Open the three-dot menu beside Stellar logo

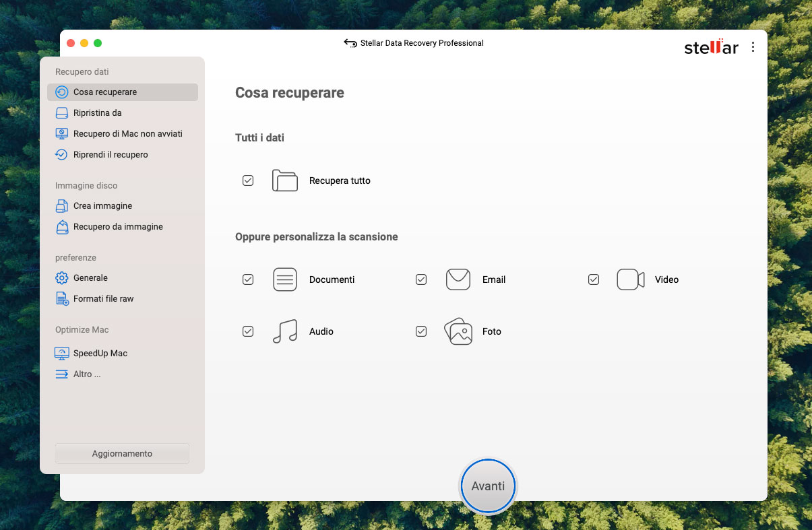click(x=753, y=47)
